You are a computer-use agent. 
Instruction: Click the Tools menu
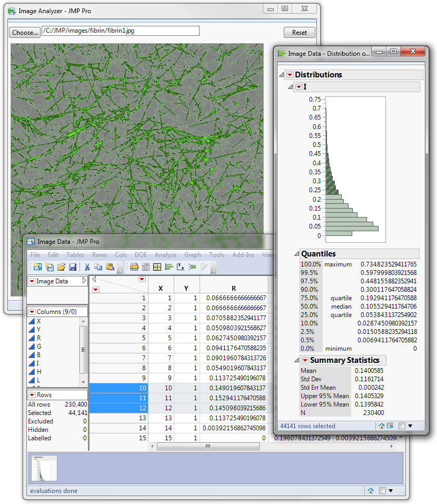(216, 255)
